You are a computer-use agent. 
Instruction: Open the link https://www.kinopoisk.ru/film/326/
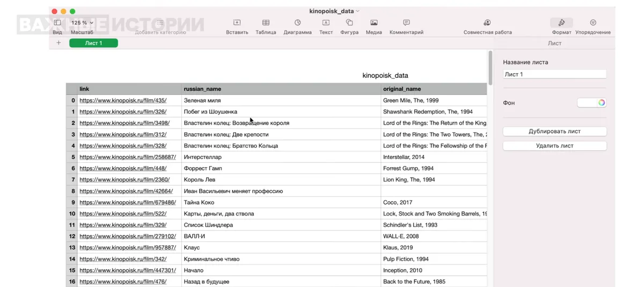[x=123, y=112]
